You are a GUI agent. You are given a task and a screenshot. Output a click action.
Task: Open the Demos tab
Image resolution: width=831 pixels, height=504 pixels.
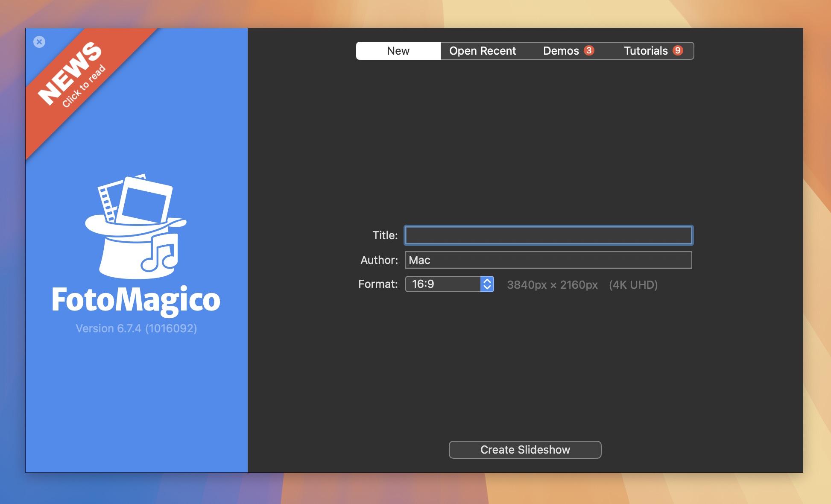pyautogui.click(x=567, y=51)
